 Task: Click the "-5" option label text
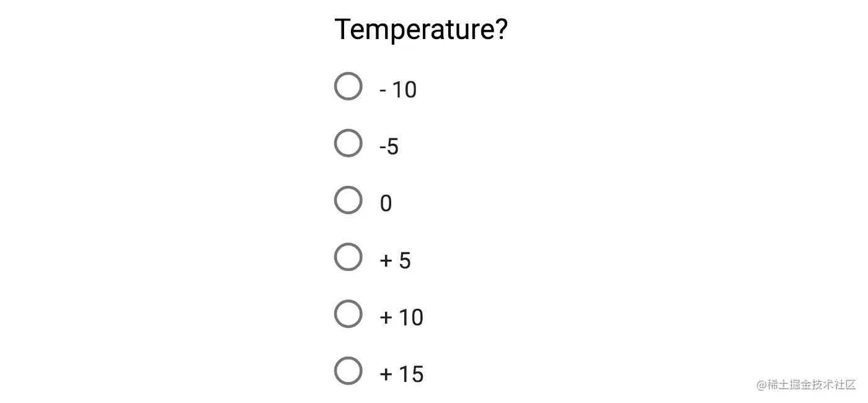[x=389, y=147]
